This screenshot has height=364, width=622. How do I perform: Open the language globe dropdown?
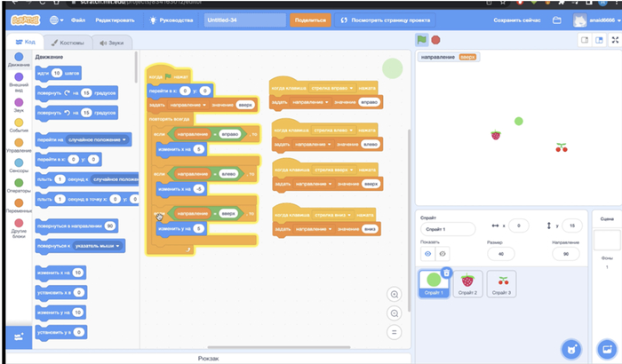(x=57, y=19)
